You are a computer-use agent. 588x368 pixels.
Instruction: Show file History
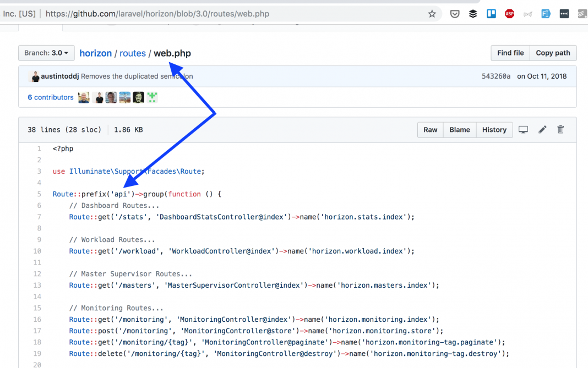(x=494, y=130)
